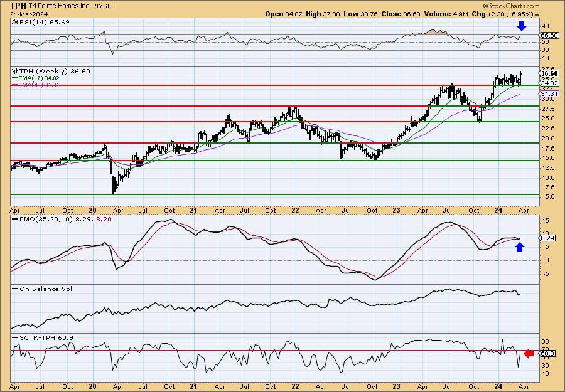Click the RSI(14) 65.69 indicator label
Image resolution: width=565 pixels, height=392 pixels.
[x=40, y=23]
